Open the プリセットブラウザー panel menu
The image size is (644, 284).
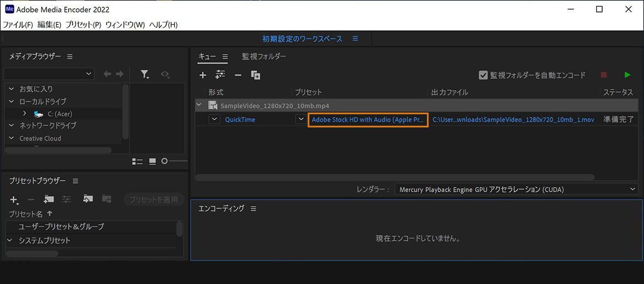[x=76, y=181]
